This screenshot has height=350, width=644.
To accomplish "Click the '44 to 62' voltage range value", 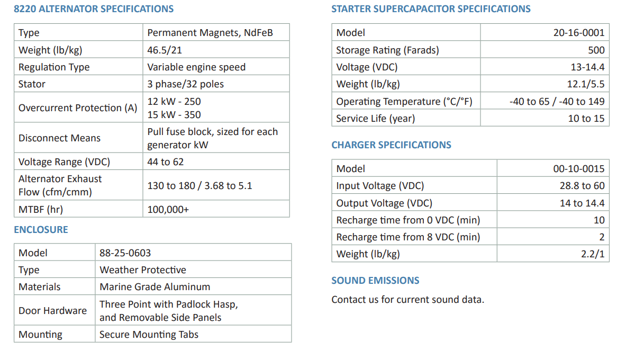I will point(165,162).
